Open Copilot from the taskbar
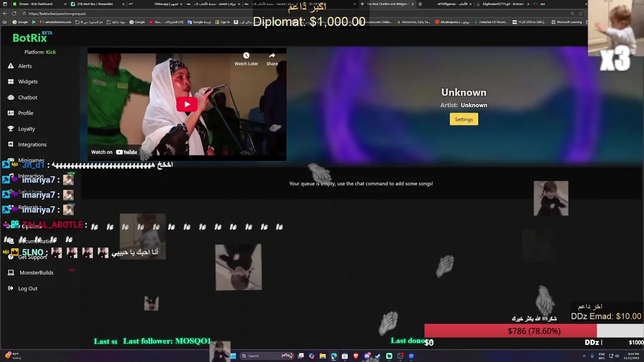This screenshot has height=362, width=644. (x=311, y=356)
